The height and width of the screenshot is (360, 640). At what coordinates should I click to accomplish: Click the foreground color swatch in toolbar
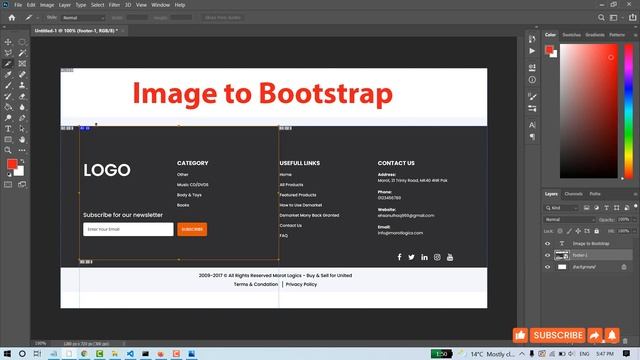(12, 164)
